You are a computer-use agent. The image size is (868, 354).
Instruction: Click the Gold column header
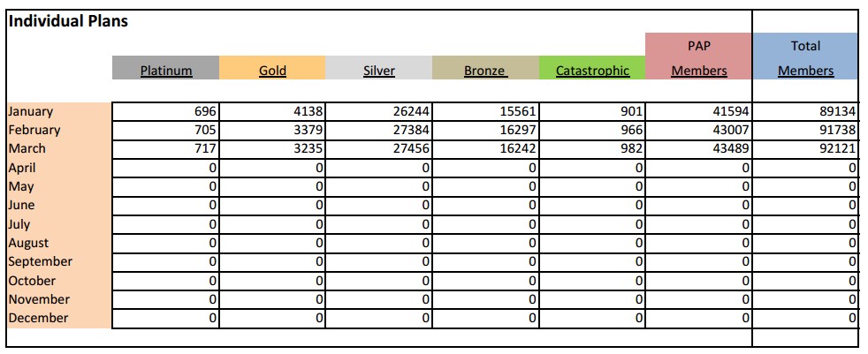[272, 71]
